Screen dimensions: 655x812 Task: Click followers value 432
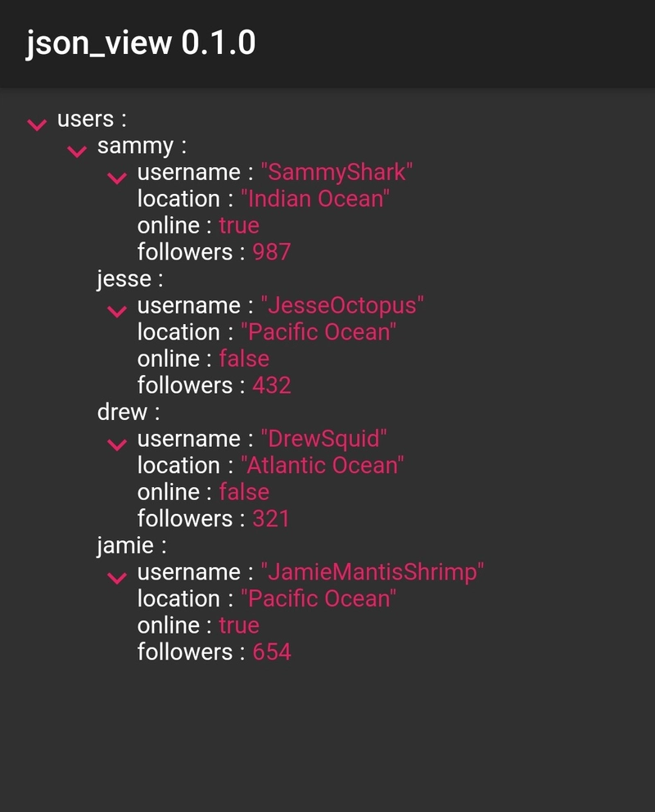coord(272,386)
